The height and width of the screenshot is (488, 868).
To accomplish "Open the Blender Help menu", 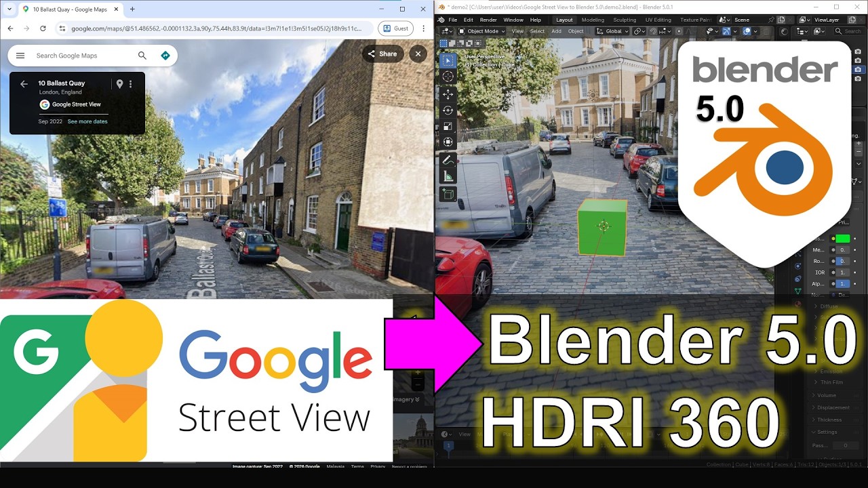I will (536, 20).
